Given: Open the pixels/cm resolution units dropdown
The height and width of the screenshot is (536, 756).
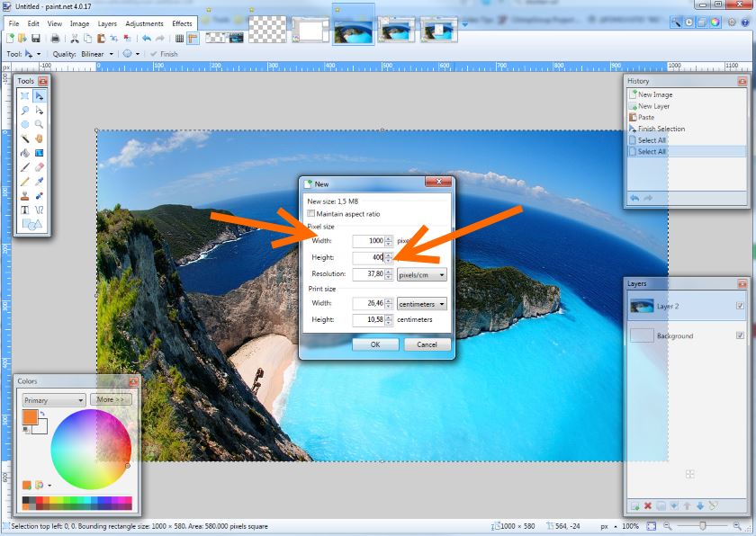Looking at the screenshot, I should point(421,274).
